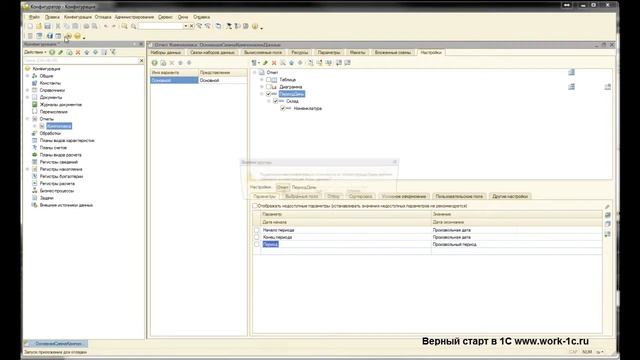This screenshot has height=360, width=640.
Task: Click red Delete X in Конфигурация panel toolbar
Action: pyautogui.click(x=78, y=52)
